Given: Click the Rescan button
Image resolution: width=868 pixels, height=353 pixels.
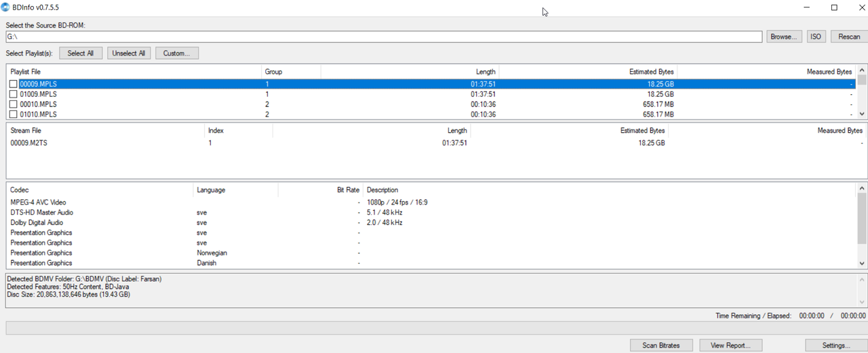Looking at the screenshot, I should click(x=848, y=37).
